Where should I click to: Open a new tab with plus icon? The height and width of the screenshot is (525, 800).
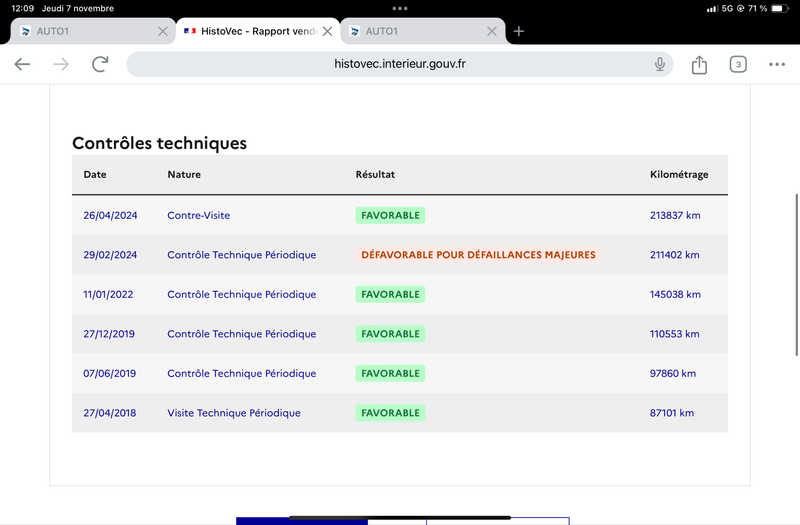click(x=519, y=31)
